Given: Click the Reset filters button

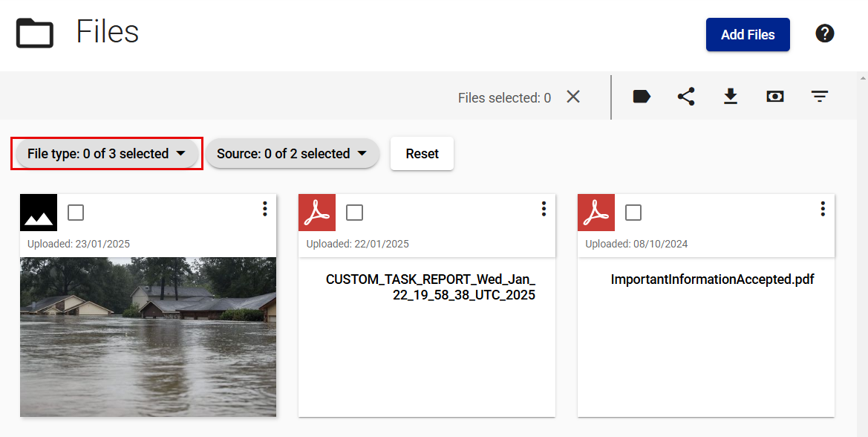Looking at the screenshot, I should pos(422,153).
